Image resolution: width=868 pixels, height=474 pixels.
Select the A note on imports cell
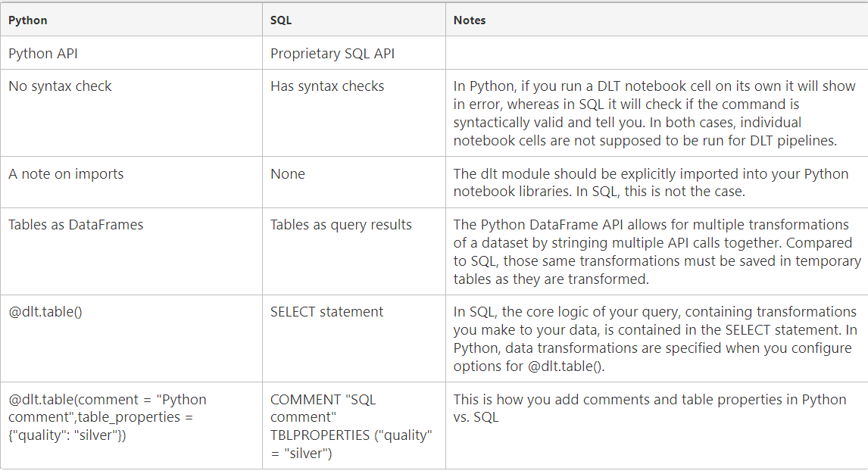(x=131, y=182)
